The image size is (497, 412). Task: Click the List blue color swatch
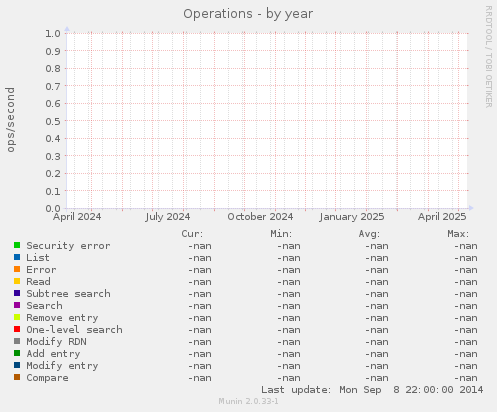tap(17, 257)
